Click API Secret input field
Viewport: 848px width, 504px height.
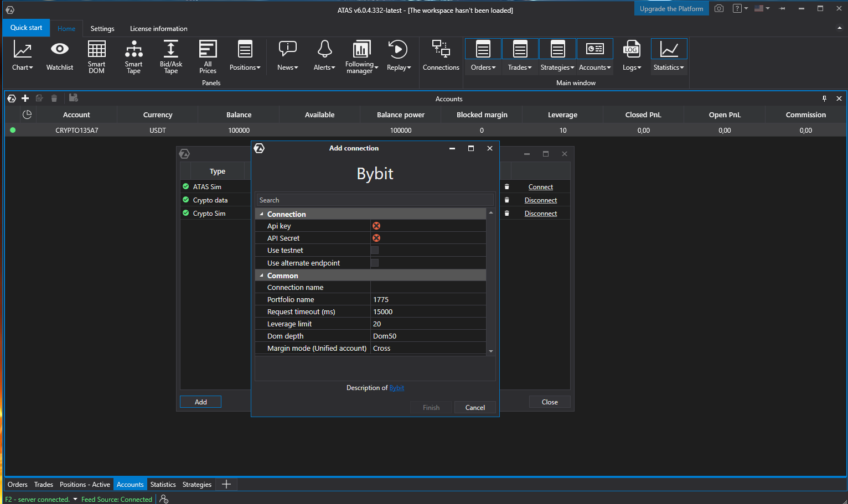tap(428, 238)
